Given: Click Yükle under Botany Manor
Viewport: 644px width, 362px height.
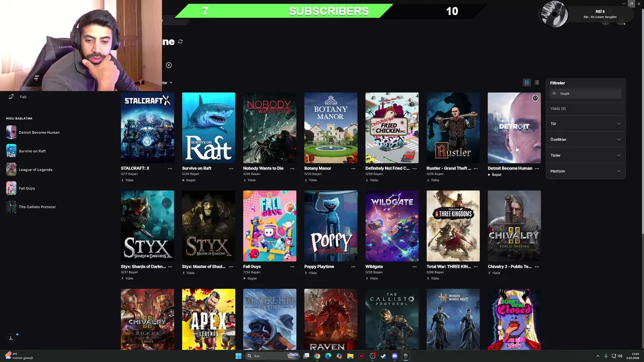Looking at the screenshot, I should (x=311, y=180).
